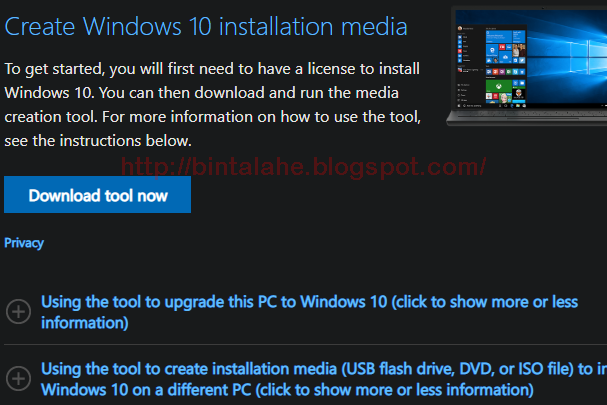
Task: Click the Windows logo wallpaper on laptop
Action: coord(567,56)
